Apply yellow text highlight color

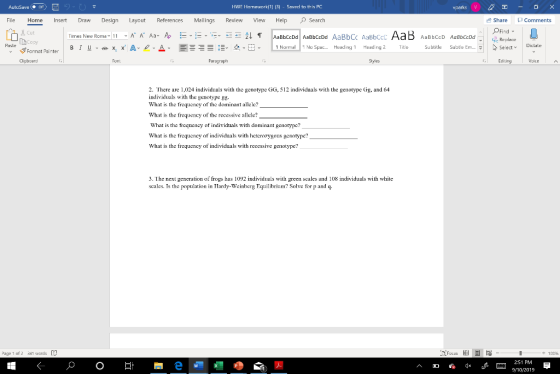pos(146,48)
